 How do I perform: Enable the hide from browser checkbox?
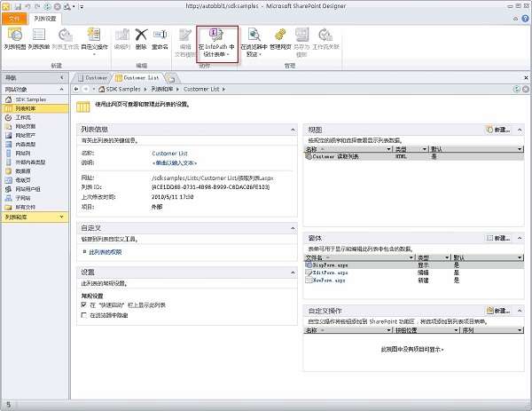[83, 315]
